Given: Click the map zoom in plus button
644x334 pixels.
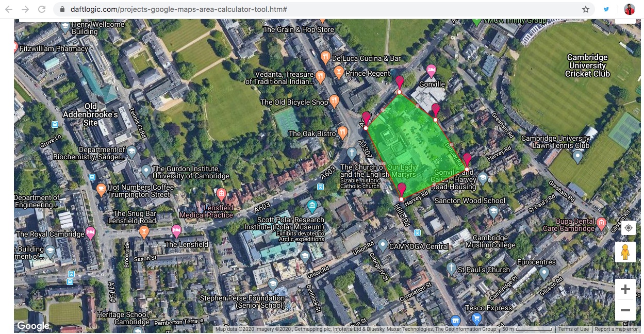Looking at the screenshot, I should click(625, 290).
